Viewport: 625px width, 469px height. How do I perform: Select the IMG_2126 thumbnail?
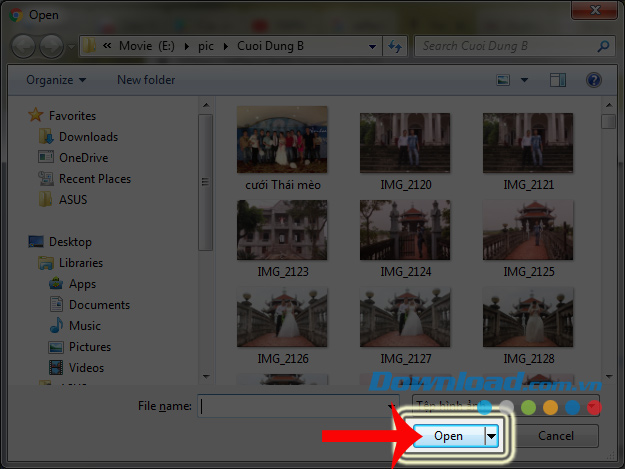(x=282, y=317)
